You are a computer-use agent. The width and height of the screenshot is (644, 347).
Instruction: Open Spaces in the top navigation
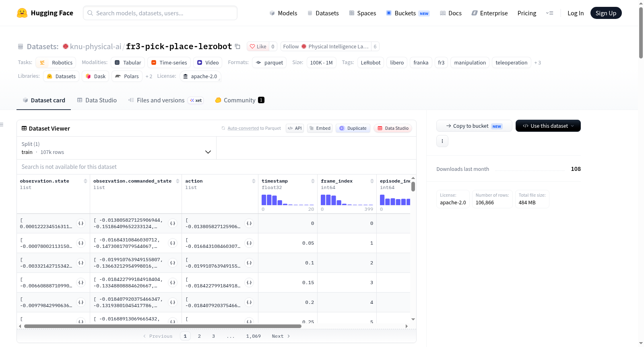tap(363, 13)
